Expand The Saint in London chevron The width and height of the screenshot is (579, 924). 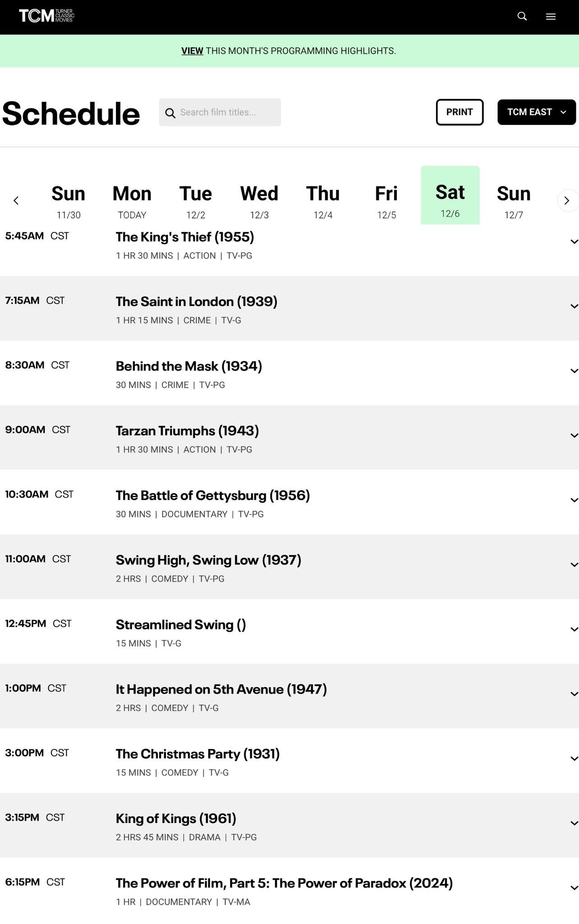coord(574,306)
